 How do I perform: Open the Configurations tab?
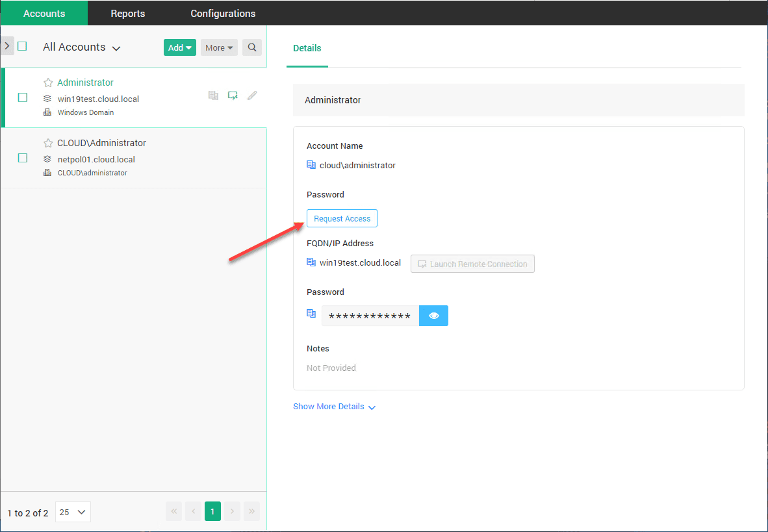tap(223, 13)
